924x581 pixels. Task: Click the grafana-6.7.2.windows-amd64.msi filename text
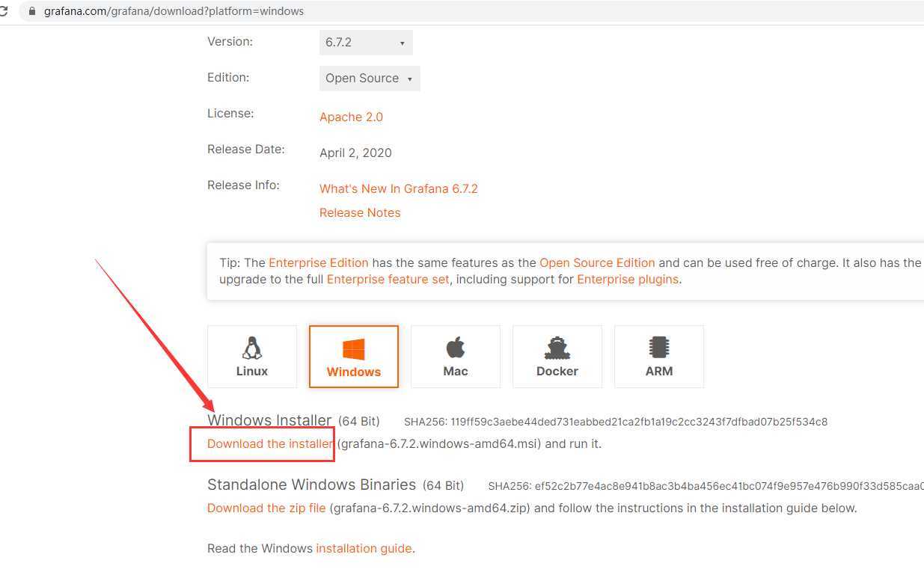point(439,443)
